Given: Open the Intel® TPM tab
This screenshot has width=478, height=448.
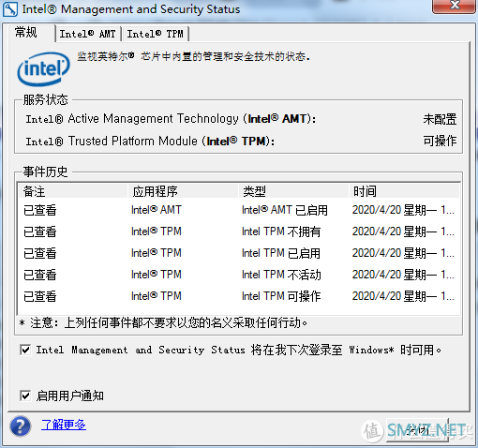Looking at the screenshot, I should click(156, 34).
